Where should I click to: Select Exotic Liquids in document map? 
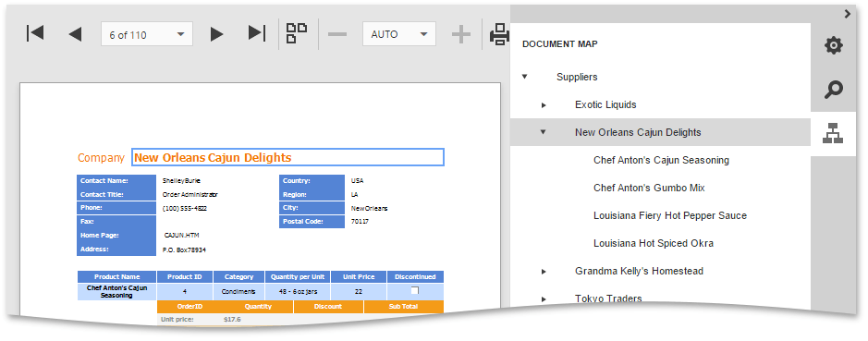pyautogui.click(x=605, y=104)
